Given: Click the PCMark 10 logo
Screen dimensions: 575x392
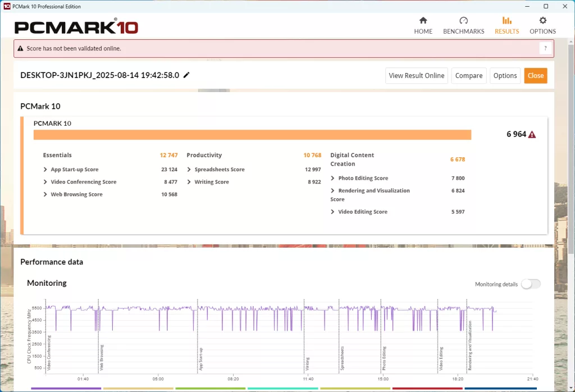Looking at the screenshot, I should 76,27.
